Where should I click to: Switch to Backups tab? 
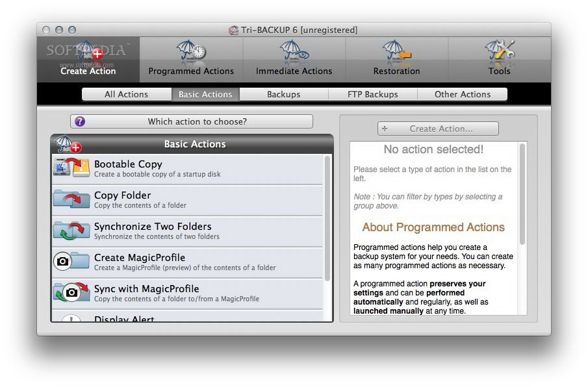click(x=284, y=94)
